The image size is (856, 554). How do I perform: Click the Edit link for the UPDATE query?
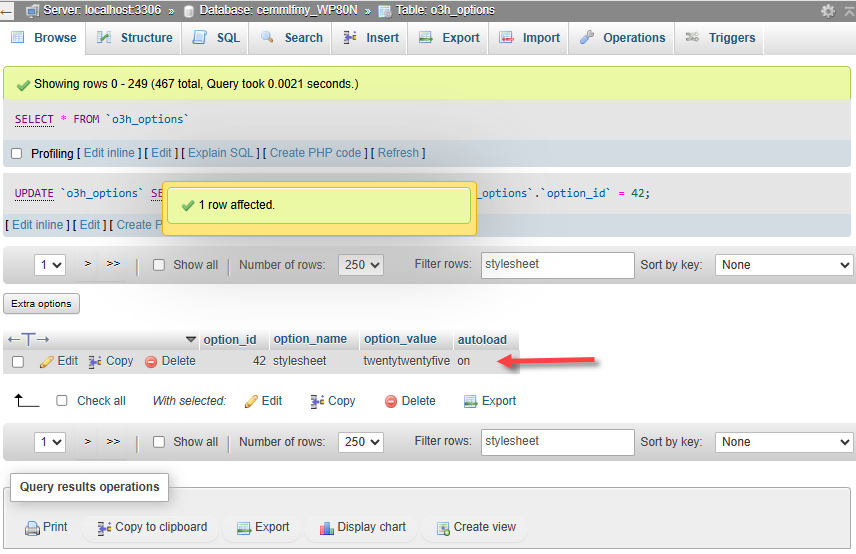pos(90,225)
